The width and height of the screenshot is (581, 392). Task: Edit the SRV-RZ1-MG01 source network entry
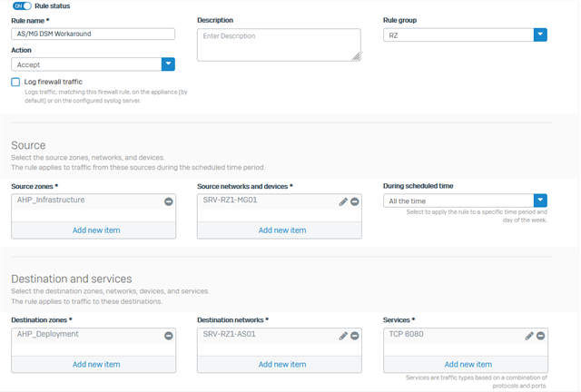[343, 201]
